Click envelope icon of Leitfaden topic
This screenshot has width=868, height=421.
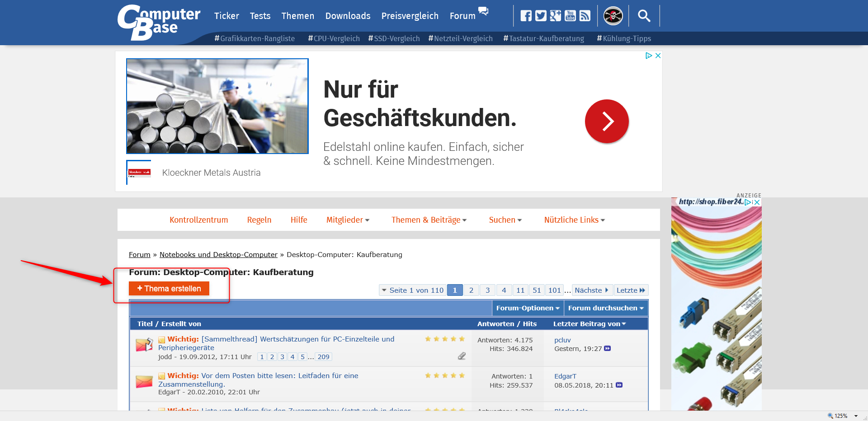pos(144,381)
